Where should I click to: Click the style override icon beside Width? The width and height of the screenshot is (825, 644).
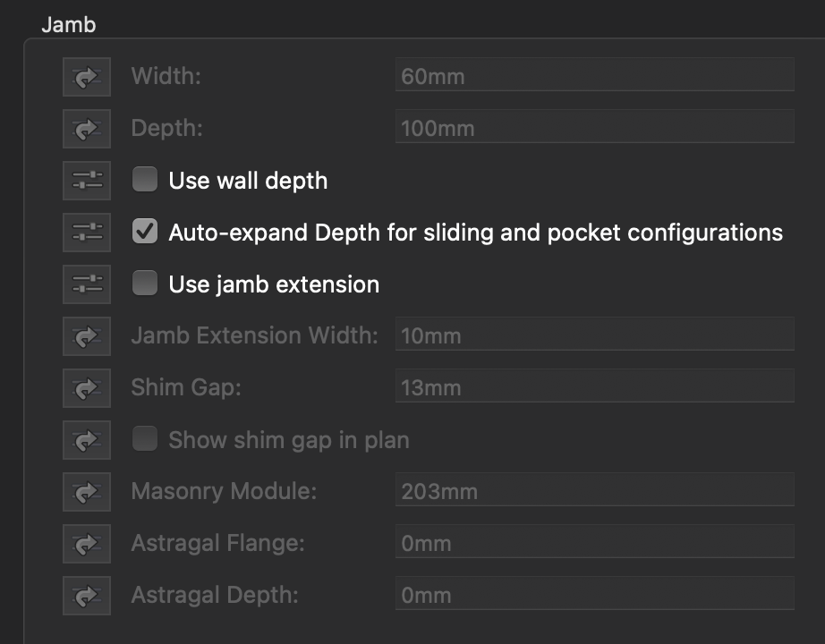coord(86,76)
